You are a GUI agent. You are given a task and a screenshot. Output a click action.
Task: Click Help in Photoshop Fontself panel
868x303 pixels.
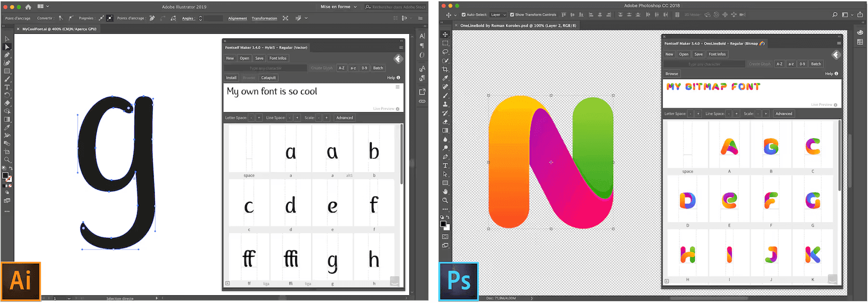831,74
